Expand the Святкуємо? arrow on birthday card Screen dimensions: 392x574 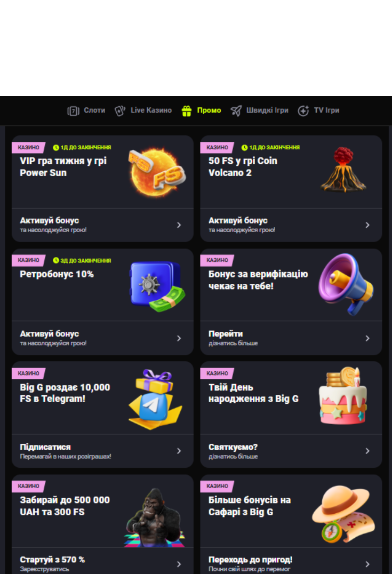pos(367,451)
